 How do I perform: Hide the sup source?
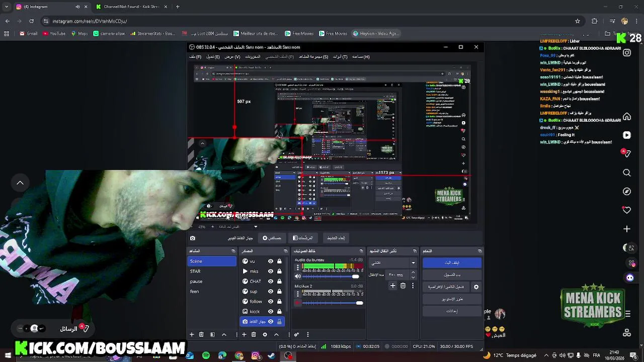[271, 292]
